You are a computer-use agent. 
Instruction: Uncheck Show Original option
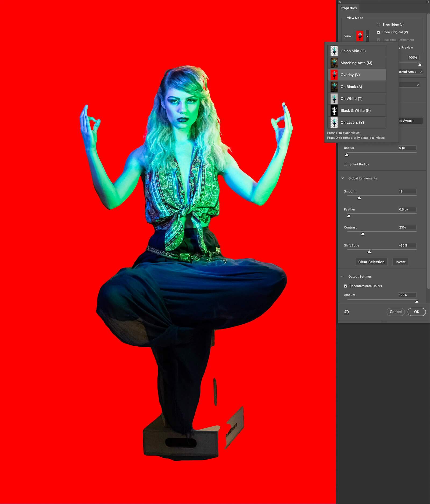click(x=378, y=32)
